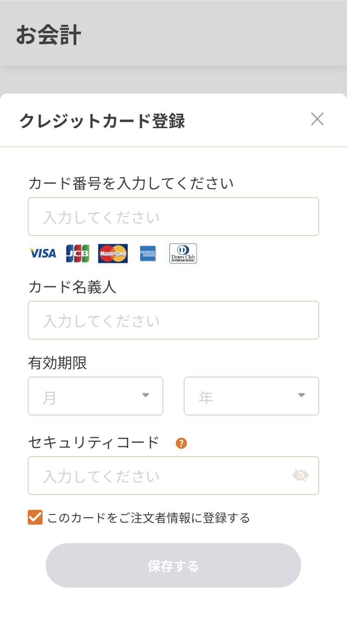Click the Diners Club International icon
This screenshot has width=347, height=644.
183,254
